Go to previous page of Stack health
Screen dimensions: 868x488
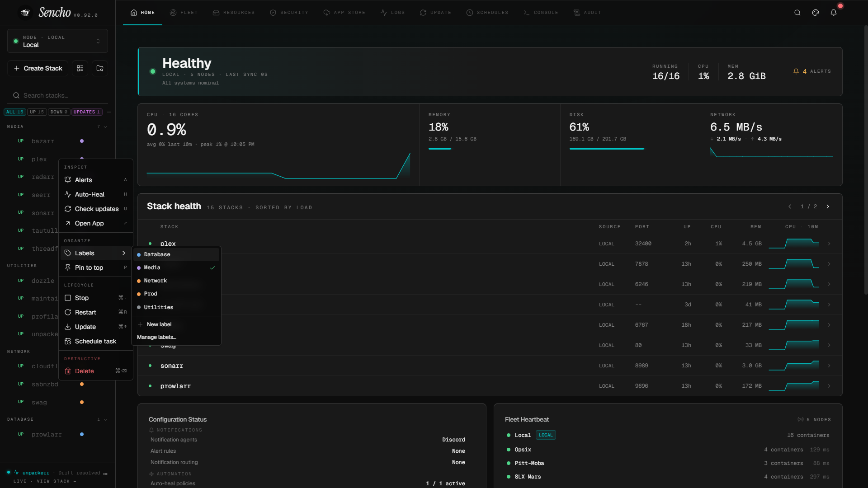(x=790, y=206)
